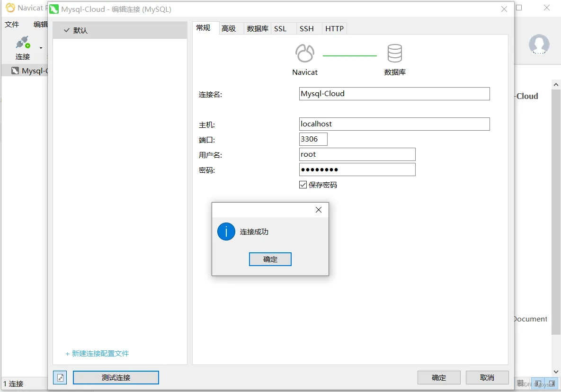
Task: Click the 用户名 field containing root
Action: 357,154
